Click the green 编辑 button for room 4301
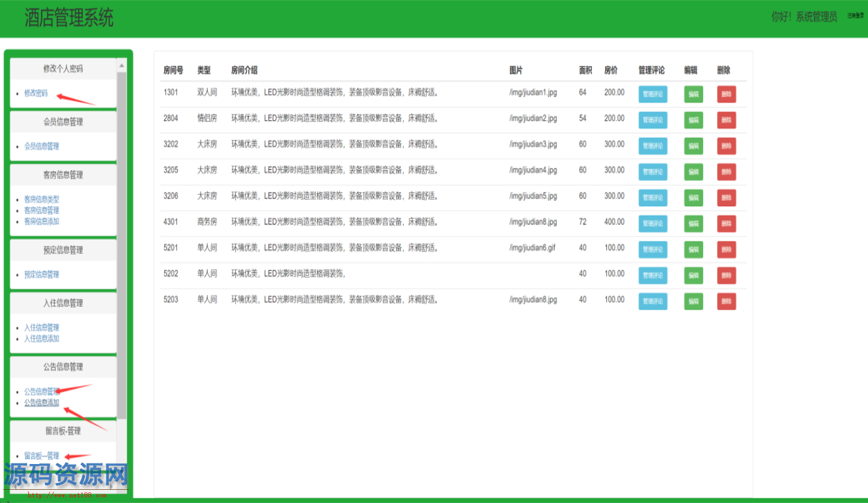Image resolution: width=868 pixels, height=503 pixels. click(x=693, y=224)
